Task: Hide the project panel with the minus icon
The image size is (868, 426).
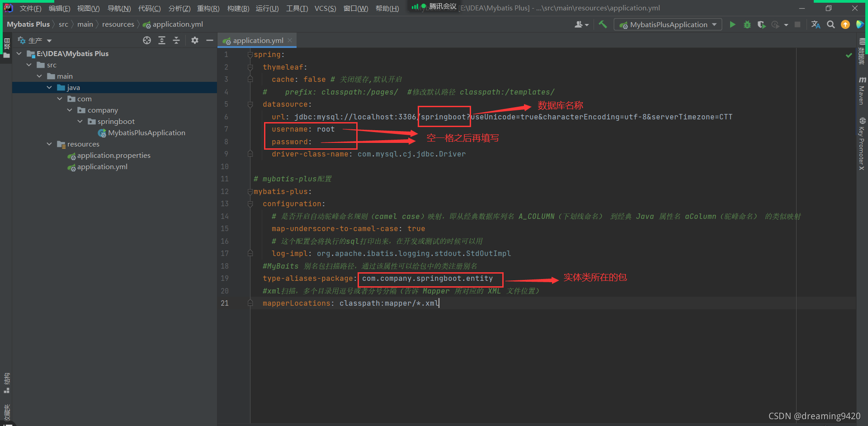Action: (x=209, y=40)
